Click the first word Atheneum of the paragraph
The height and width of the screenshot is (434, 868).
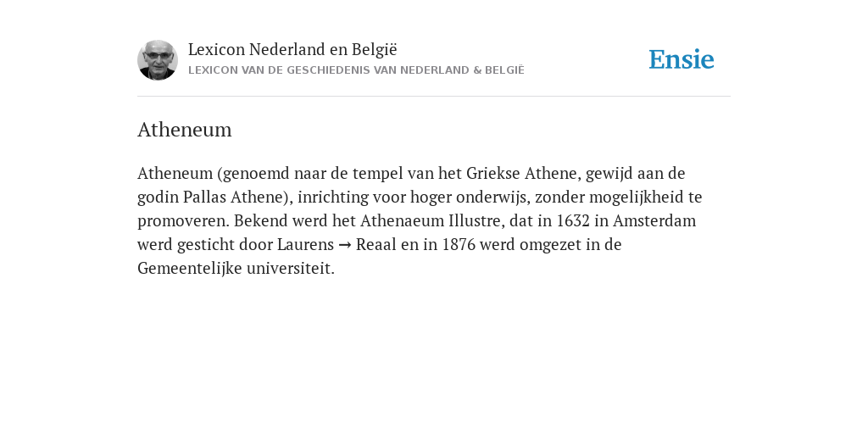pyautogui.click(x=175, y=173)
